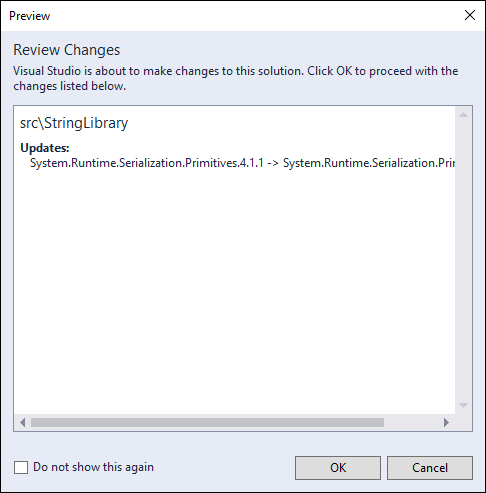
Task: Click the vertical scrollbar up arrow
Action: point(463,115)
